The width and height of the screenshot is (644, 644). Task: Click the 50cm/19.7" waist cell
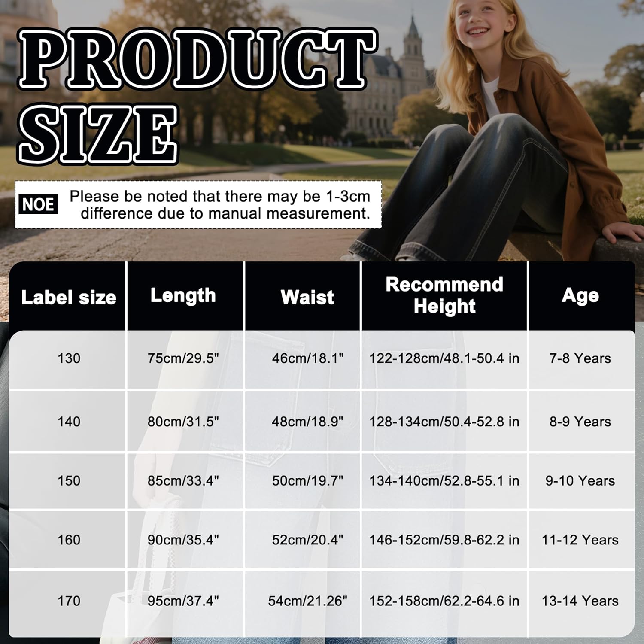pos(307,480)
